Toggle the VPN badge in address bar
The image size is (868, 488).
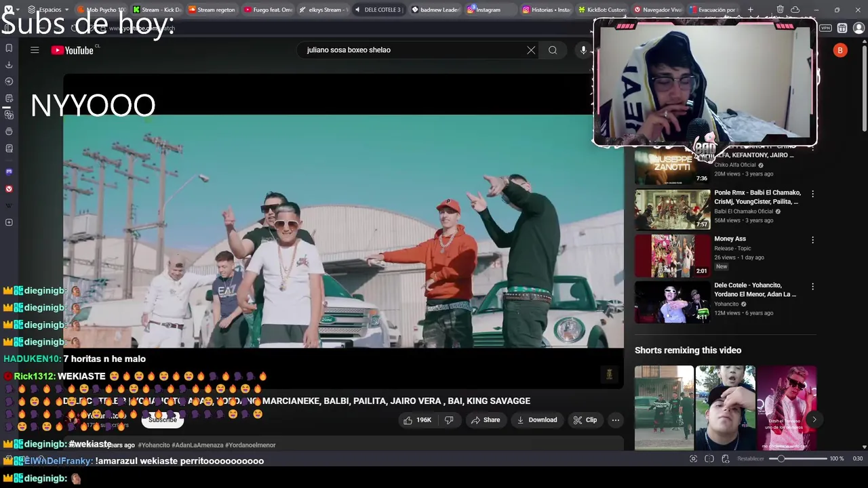pyautogui.click(x=825, y=28)
